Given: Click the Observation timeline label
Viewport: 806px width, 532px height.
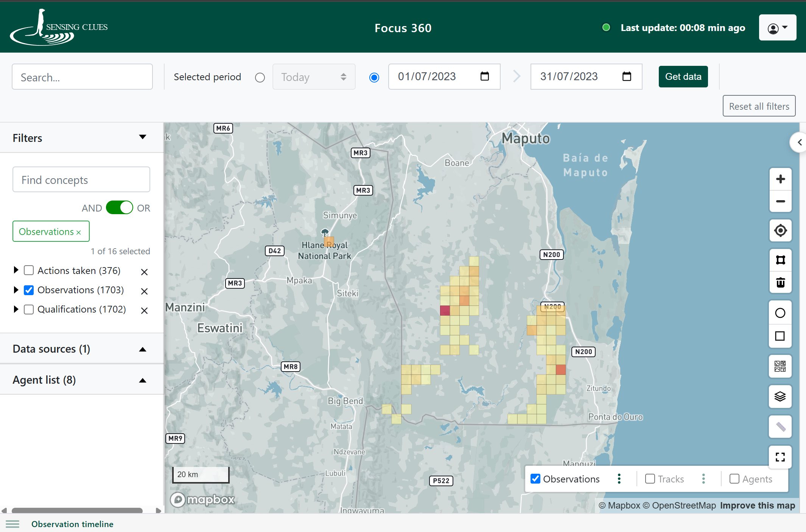Looking at the screenshot, I should pos(72,524).
